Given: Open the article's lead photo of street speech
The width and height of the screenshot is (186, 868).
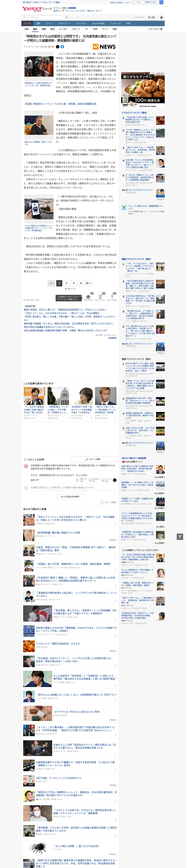Looking at the screenshot, I should (x=39, y=66).
